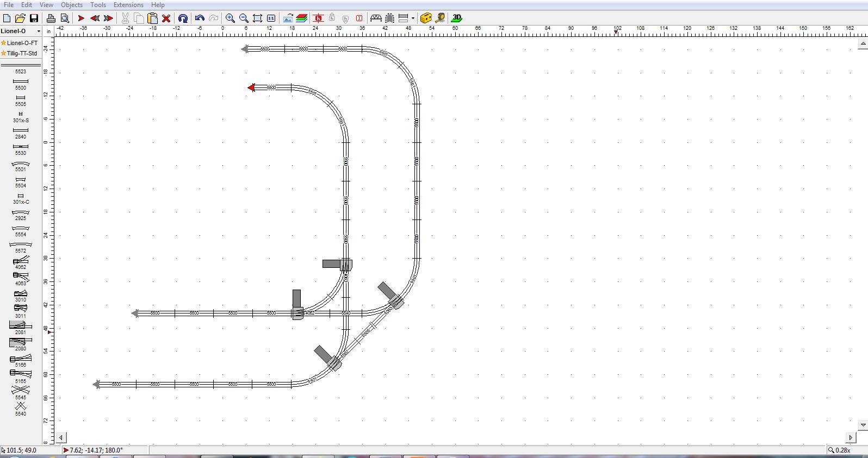Pick turnout 4062 from library

pos(21,263)
